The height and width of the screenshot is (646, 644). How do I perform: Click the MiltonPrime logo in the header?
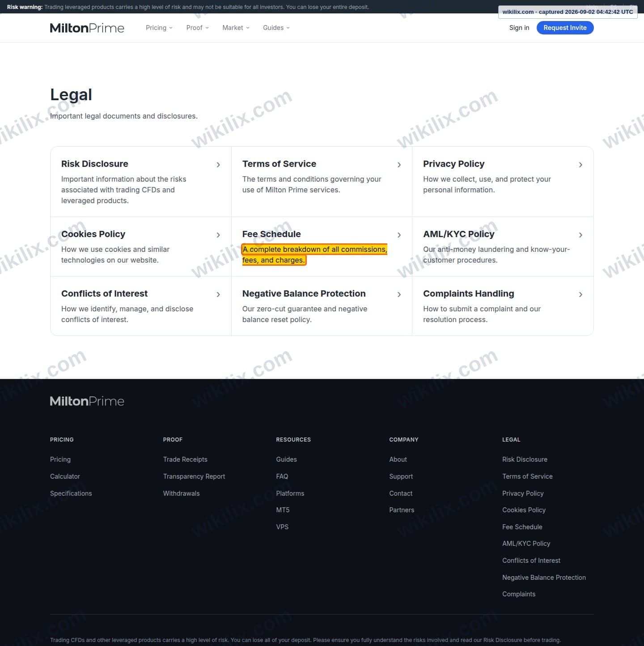(87, 28)
